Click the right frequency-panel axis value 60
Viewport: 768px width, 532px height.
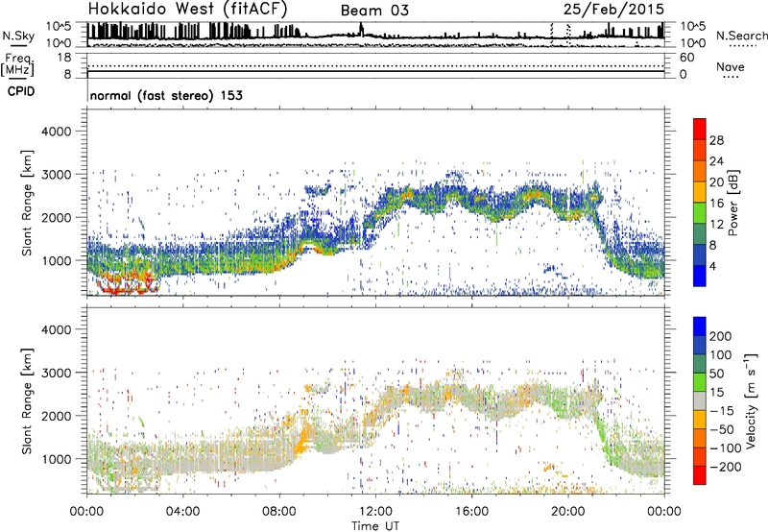(686, 58)
